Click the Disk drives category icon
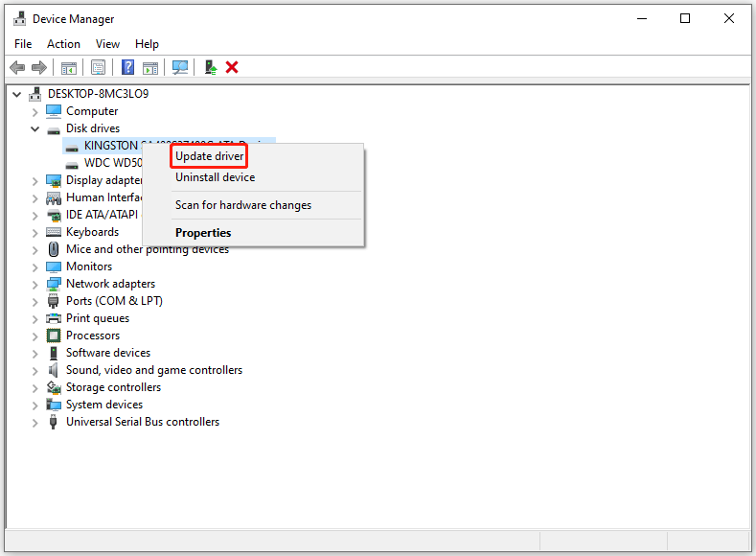Viewport: 756px width, 556px height. (54, 129)
